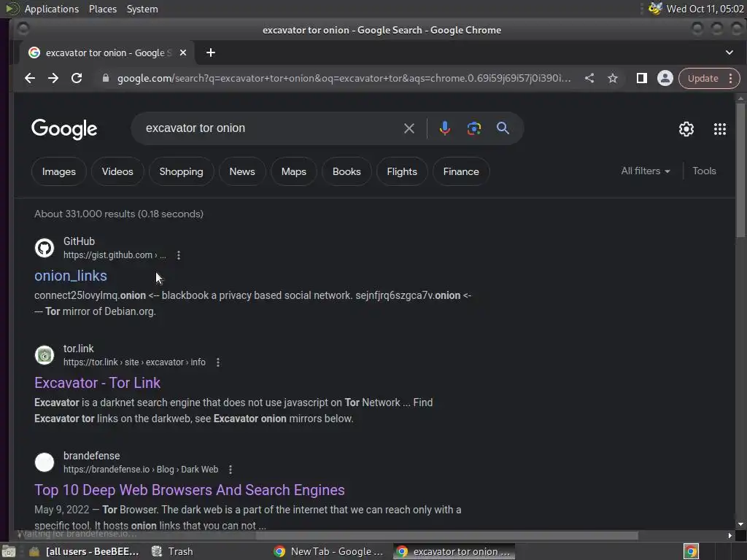The height and width of the screenshot is (560, 747).
Task: Switch to the Finance results
Action: click(x=461, y=171)
